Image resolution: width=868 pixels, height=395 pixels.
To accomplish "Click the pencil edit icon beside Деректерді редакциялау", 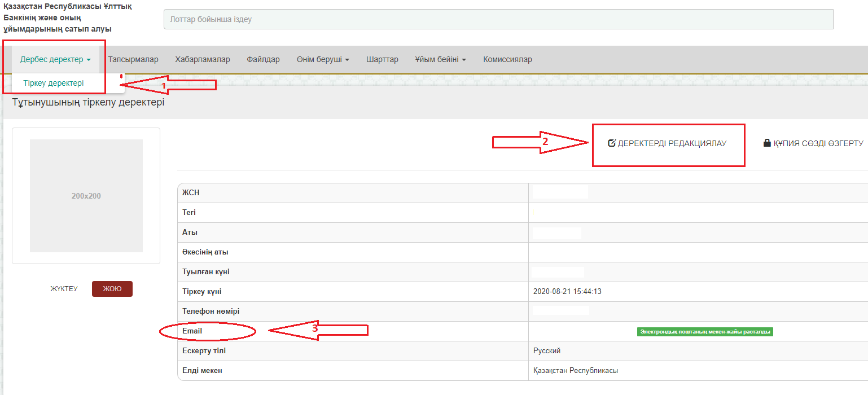I will pyautogui.click(x=611, y=143).
